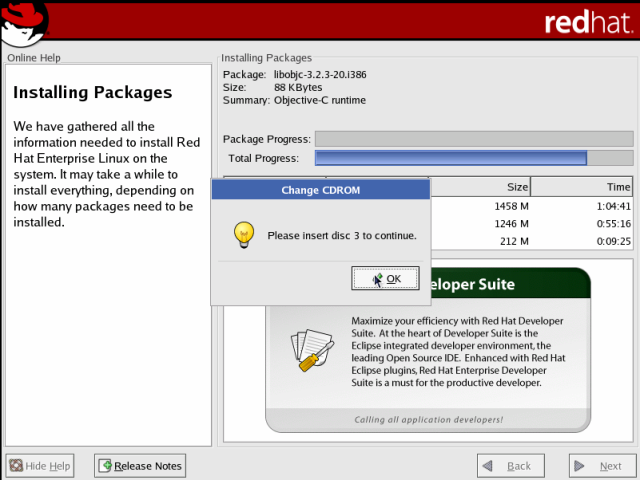Click the 'eloper Suite' banner heading
This screenshot has width=640, height=480.
(473, 284)
